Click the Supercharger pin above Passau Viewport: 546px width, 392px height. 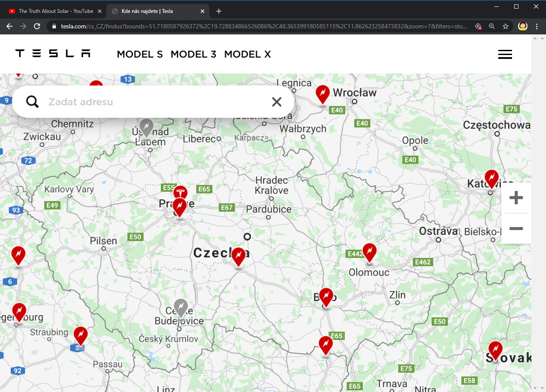point(80,336)
